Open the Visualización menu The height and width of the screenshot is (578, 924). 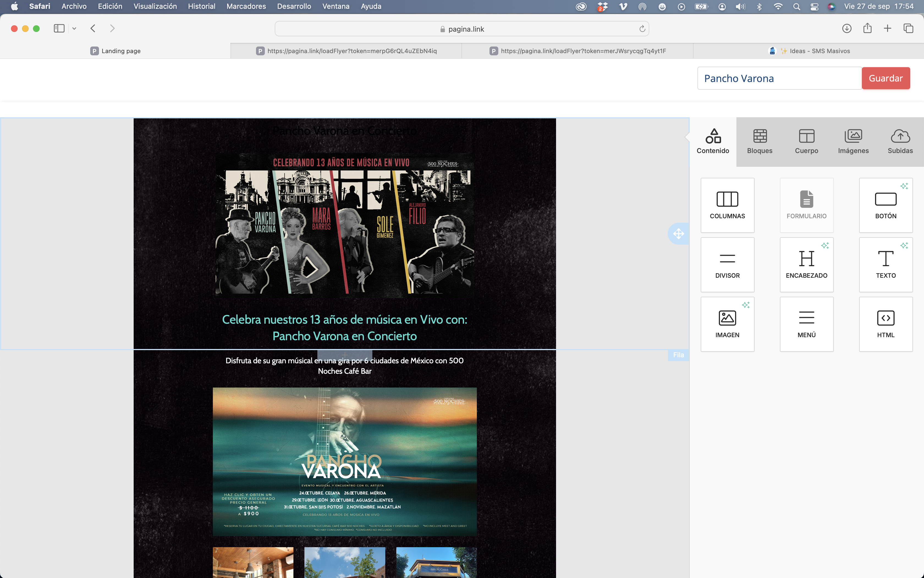click(x=155, y=7)
